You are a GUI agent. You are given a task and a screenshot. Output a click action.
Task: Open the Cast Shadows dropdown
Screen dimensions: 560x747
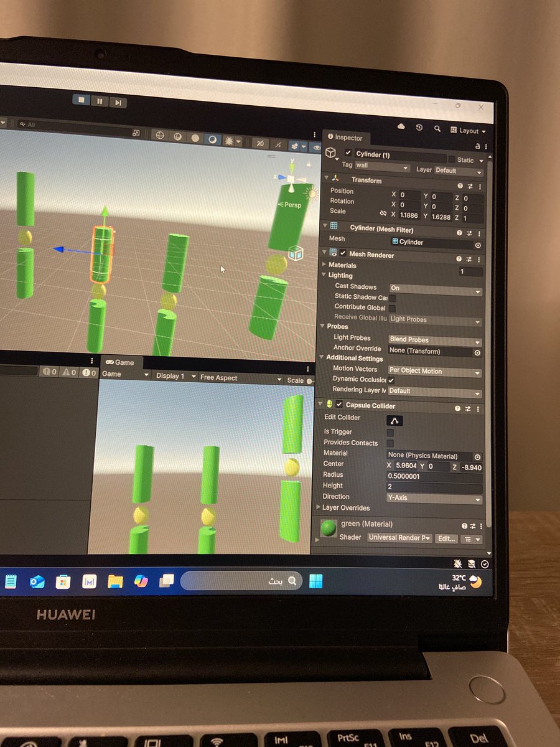coord(436,289)
